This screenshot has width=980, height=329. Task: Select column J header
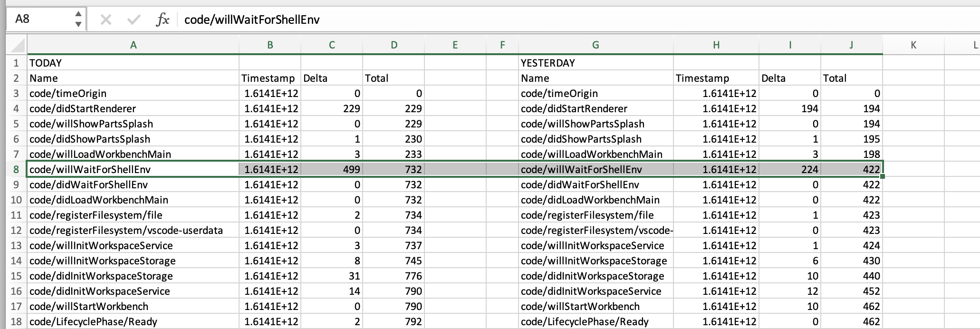pos(851,45)
